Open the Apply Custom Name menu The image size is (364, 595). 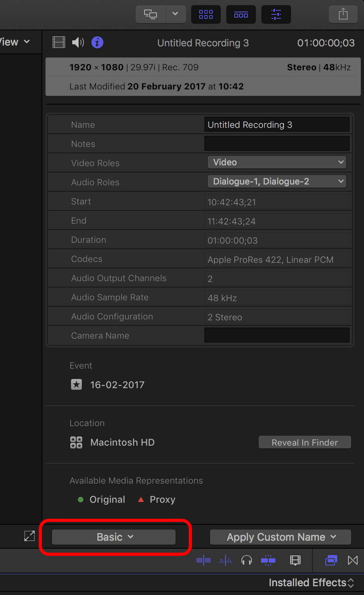point(281,537)
